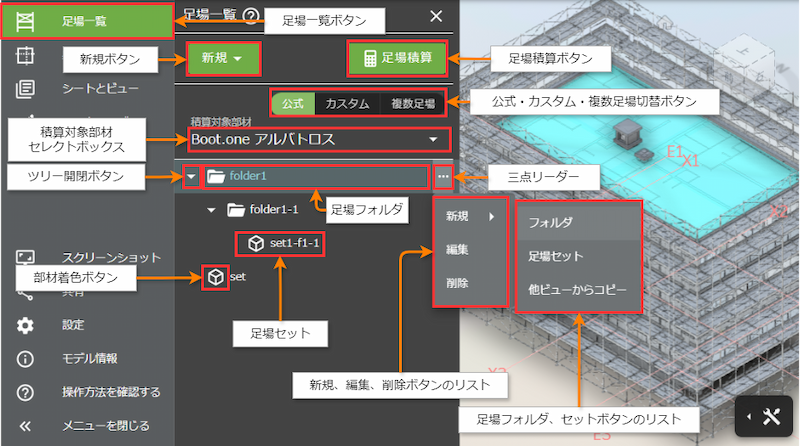Open the Boot.one アルバトロス select box
The image size is (800, 446).
[319, 139]
